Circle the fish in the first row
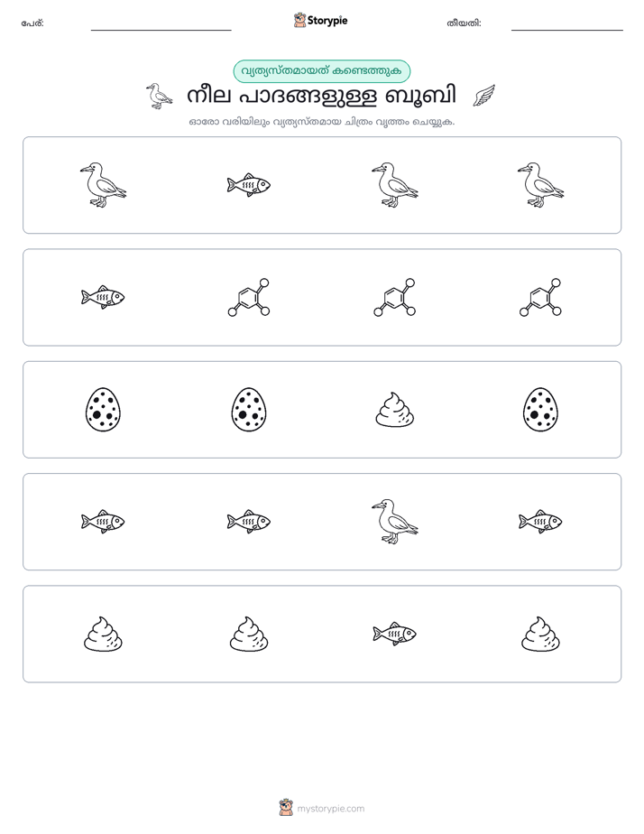The height and width of the screenshot is (834, 644). (249, 185)
